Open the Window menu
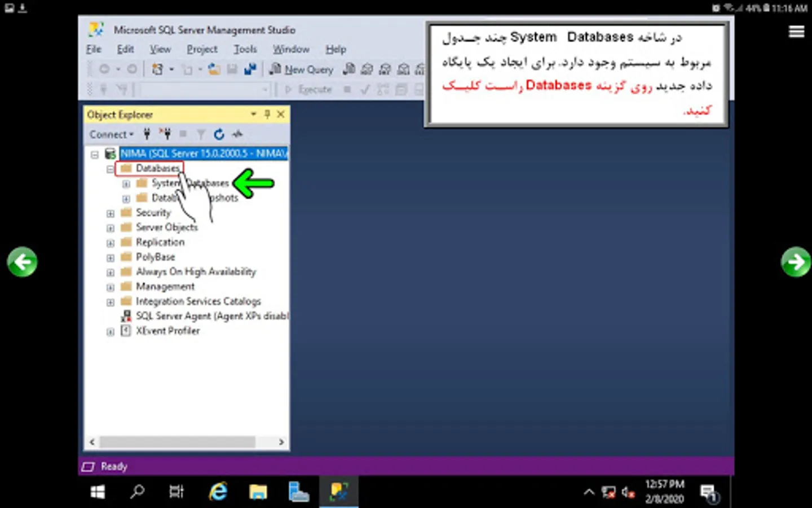This screenshot has height=508, width=812. [x=291, y=49]
